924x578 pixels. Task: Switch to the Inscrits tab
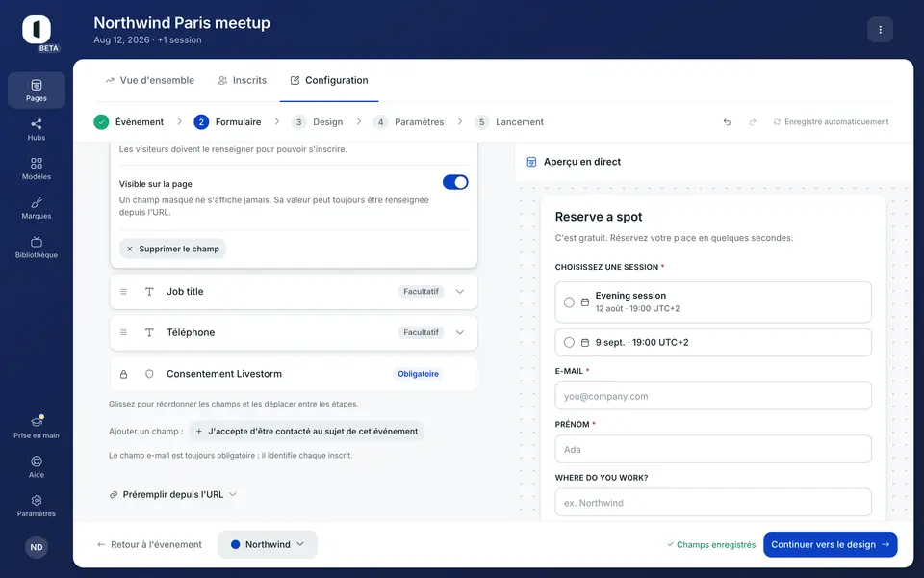click(x=243, y=80)
